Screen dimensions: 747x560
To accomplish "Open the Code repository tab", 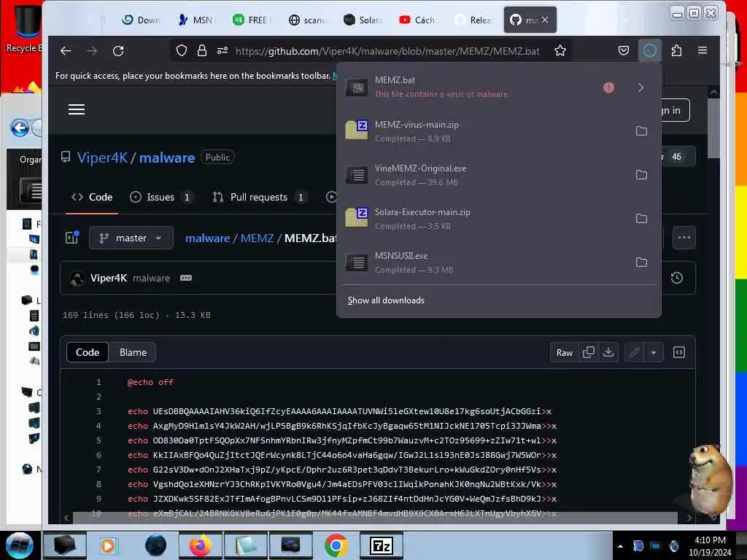I will [x=92, y=197].
